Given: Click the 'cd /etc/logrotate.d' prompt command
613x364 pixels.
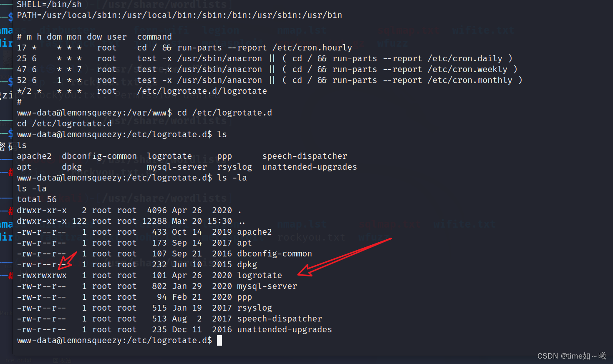Looking at the screenshot, I should coord(225,113).
